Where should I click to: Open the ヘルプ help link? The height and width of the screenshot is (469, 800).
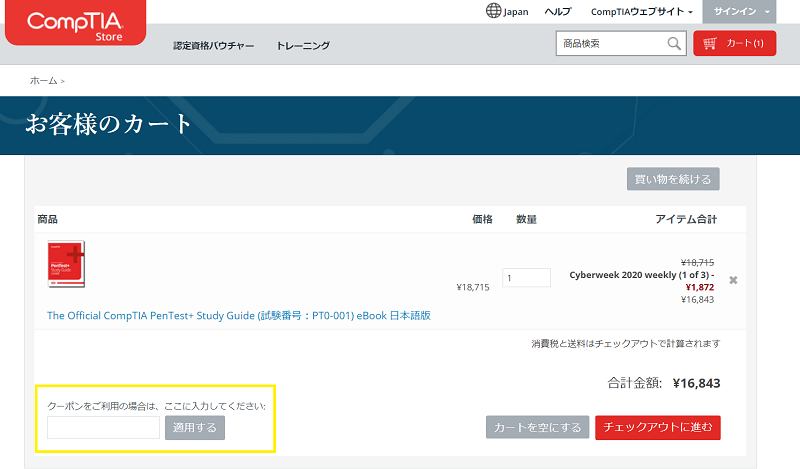point(558,11)
